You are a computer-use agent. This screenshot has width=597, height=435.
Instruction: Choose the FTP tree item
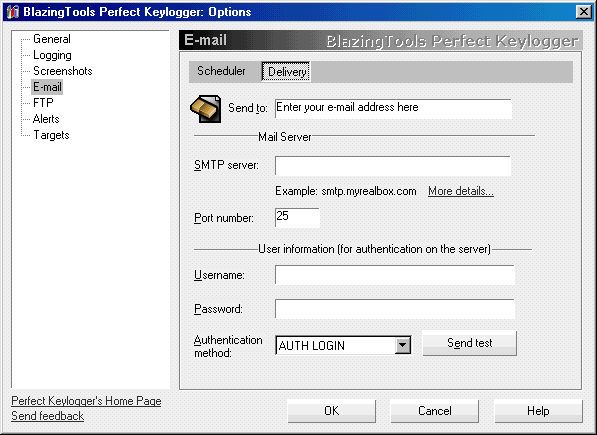tap(43, 103)
